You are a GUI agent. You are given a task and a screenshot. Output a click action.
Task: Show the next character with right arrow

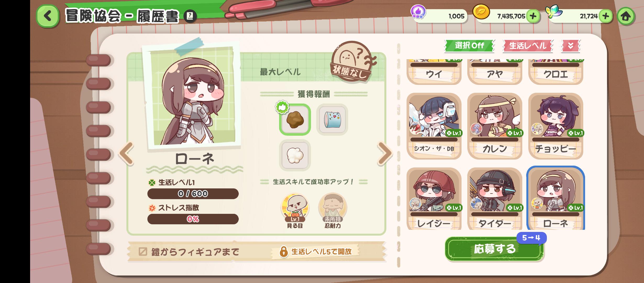pyautogui.click(x=385, y=154)
